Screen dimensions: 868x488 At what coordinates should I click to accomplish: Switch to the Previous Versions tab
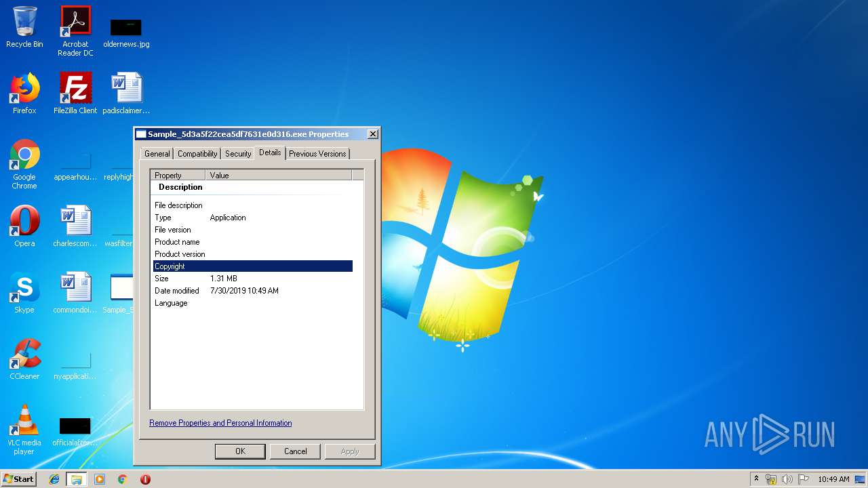click(317, 154)
